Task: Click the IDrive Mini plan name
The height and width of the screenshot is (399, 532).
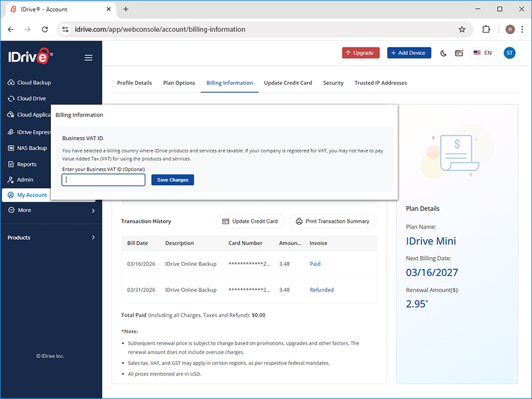Action: tap(431, 241)
